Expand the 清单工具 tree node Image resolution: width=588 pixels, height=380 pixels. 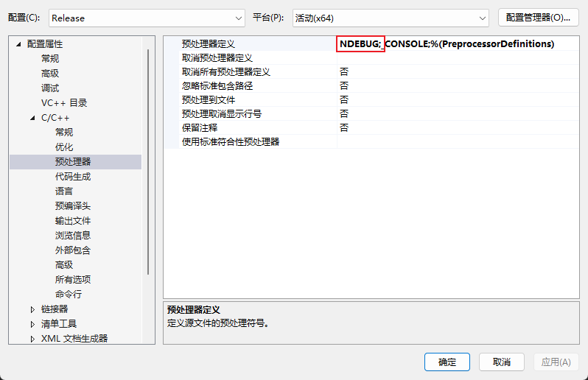point(32,324)
